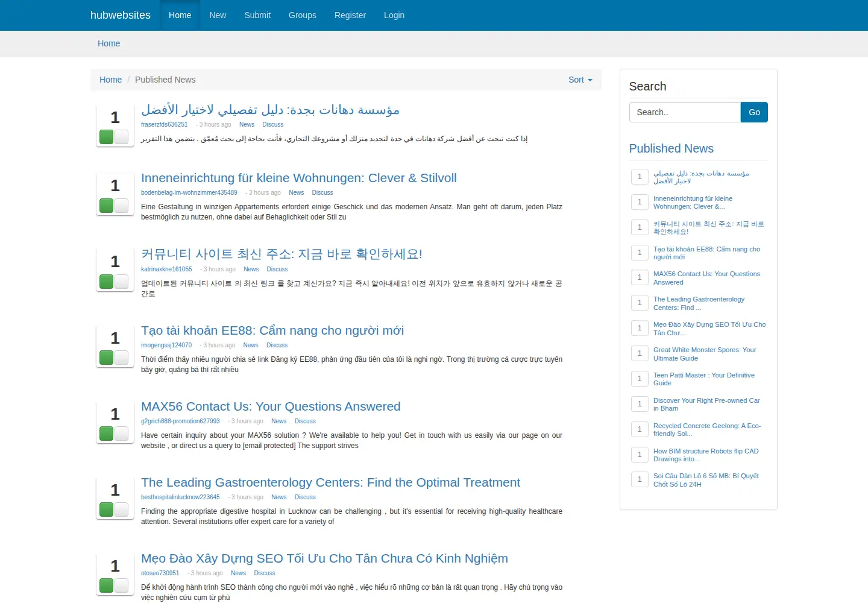868x603 pixels.
Task: Open author profile fraserzfds636251
Action: (x=165, y=125)
